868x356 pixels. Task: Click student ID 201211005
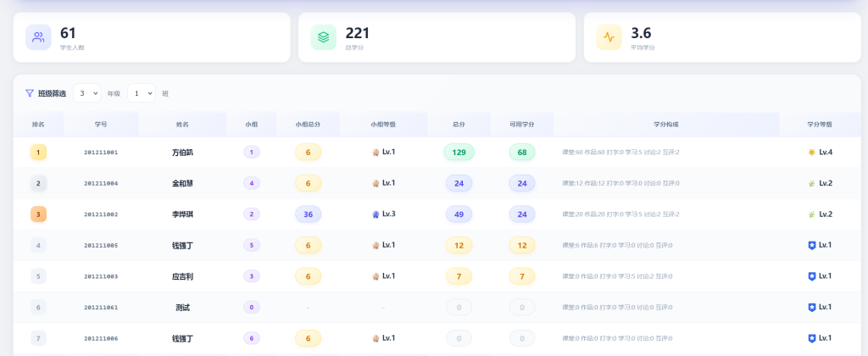point(101,245)
